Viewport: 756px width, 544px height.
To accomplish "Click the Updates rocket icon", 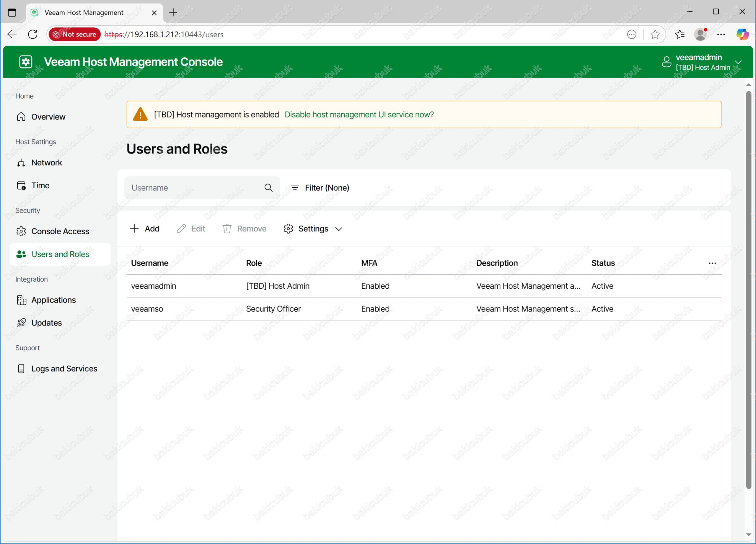I will pos(21,323).
